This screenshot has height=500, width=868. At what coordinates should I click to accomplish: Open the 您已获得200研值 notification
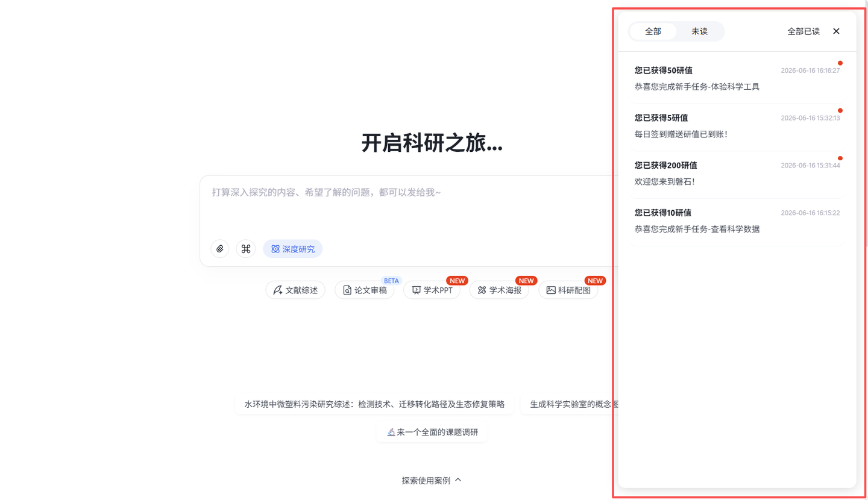[x=737, y=173]
